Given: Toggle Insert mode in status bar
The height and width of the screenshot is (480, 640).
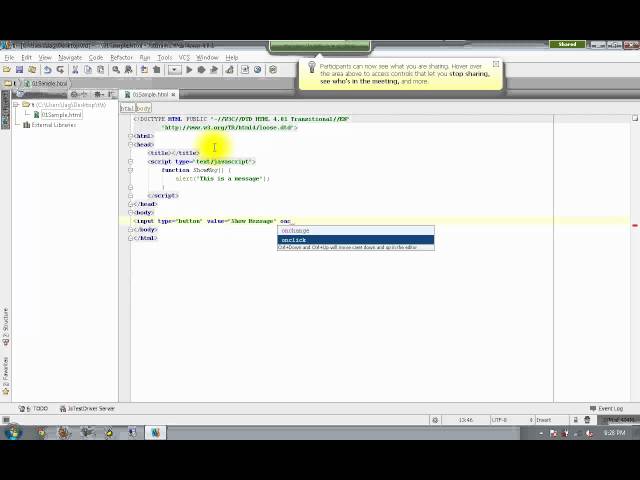Looking at the screenshot, I should point(543,420).
